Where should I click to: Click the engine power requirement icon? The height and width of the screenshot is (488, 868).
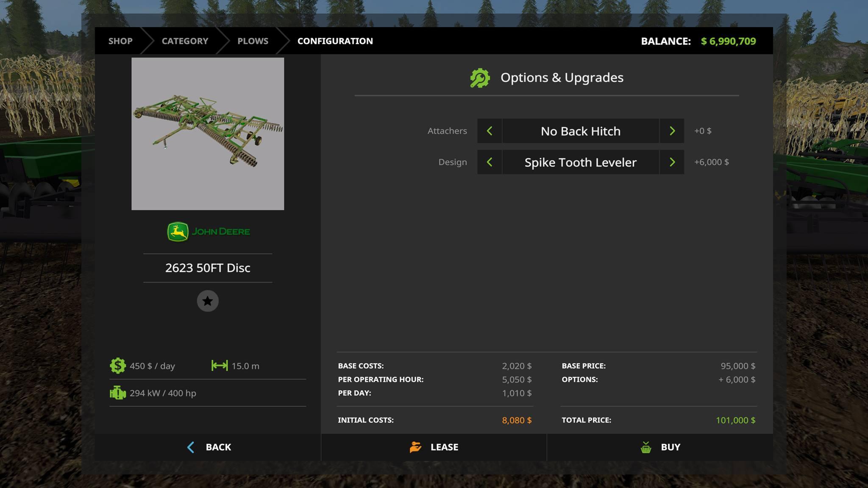[x=117, y=393]
